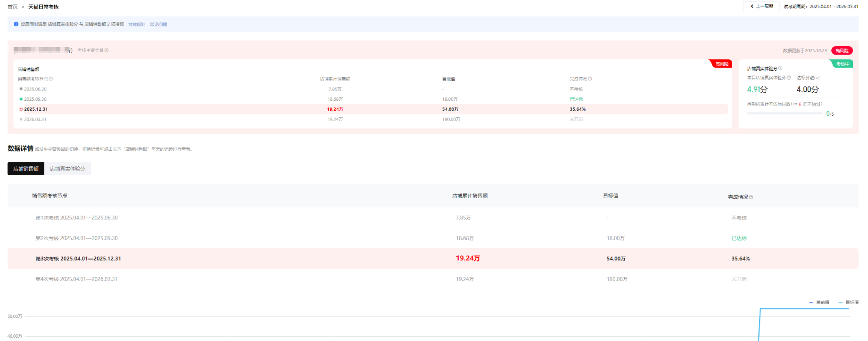Click help icon beside 完成情况 in summary card
Viewport: 868px width, 341px height.
590,79
